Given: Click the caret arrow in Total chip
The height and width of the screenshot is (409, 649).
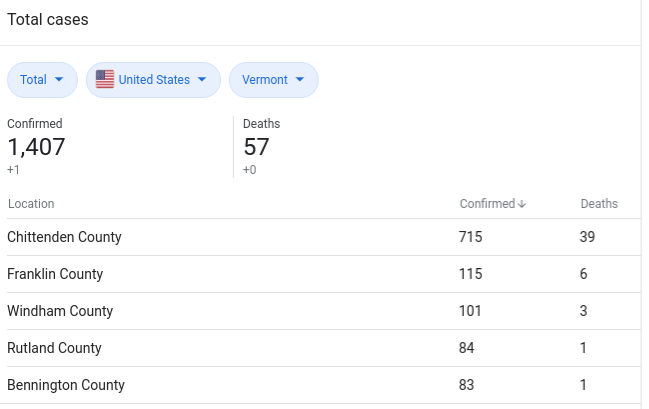Looking at the screenshot, I should coord(59,79).
